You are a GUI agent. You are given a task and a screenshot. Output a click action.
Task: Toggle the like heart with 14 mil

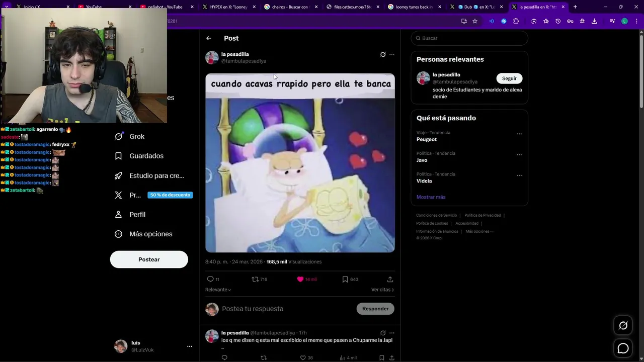point(300,279)
